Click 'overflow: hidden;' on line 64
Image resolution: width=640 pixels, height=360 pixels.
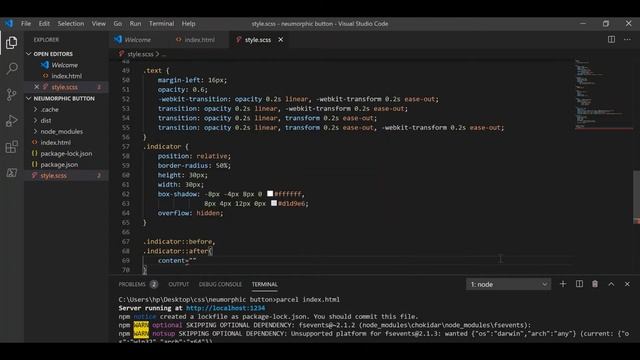[x=191, y=213]
